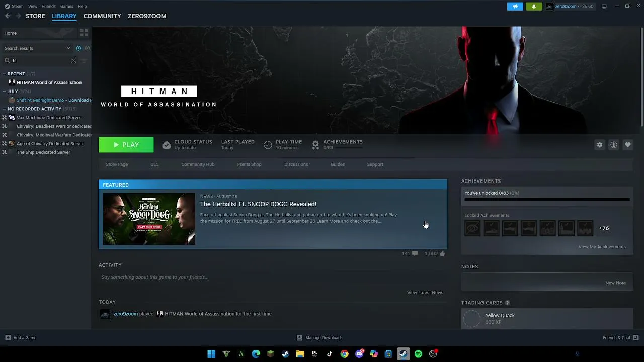Click the +76 locked achievements indicator
Viewport: 644px width, 362px height.
tap(604, 228)
